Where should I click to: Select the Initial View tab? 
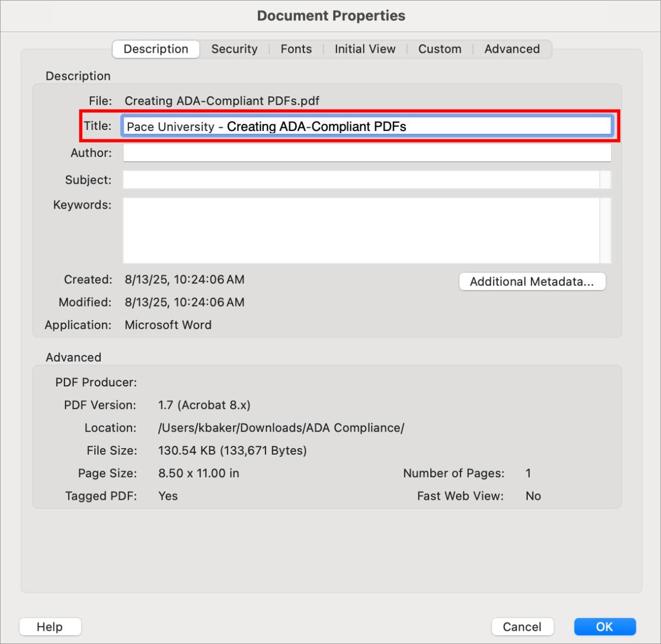pyautogui.click(x=364, y=49)
